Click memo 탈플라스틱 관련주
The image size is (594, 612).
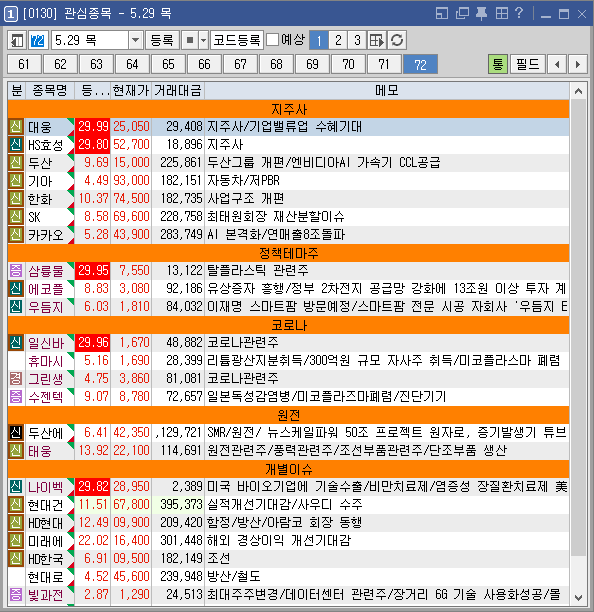pyautogui.click(x=258, y=270)
